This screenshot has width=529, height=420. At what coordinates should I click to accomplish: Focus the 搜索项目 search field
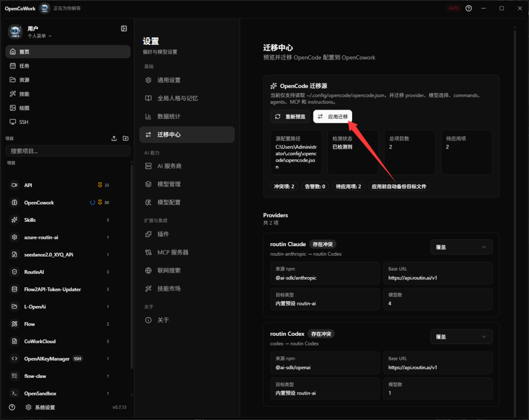(68, 151)
